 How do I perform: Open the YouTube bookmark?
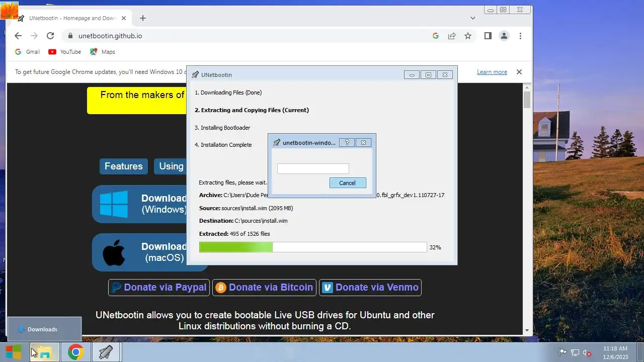(x=65, y=52)
